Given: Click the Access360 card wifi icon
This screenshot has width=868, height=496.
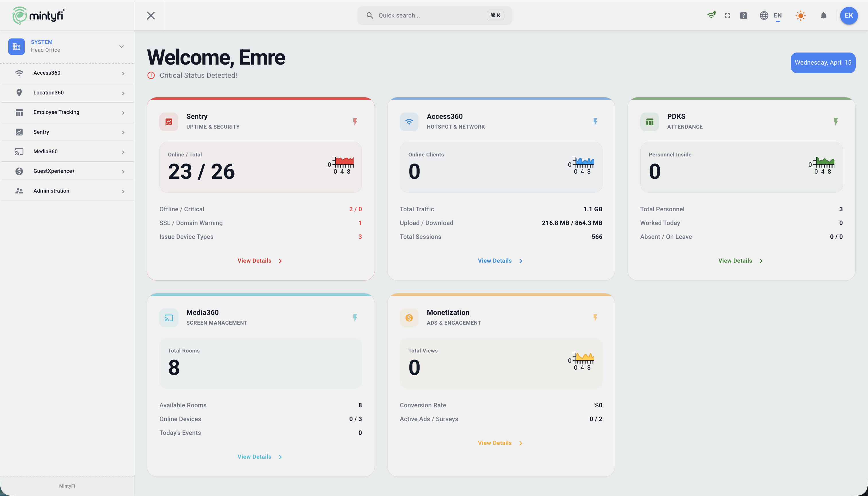Looking at the screenshot, I should 409,122.
